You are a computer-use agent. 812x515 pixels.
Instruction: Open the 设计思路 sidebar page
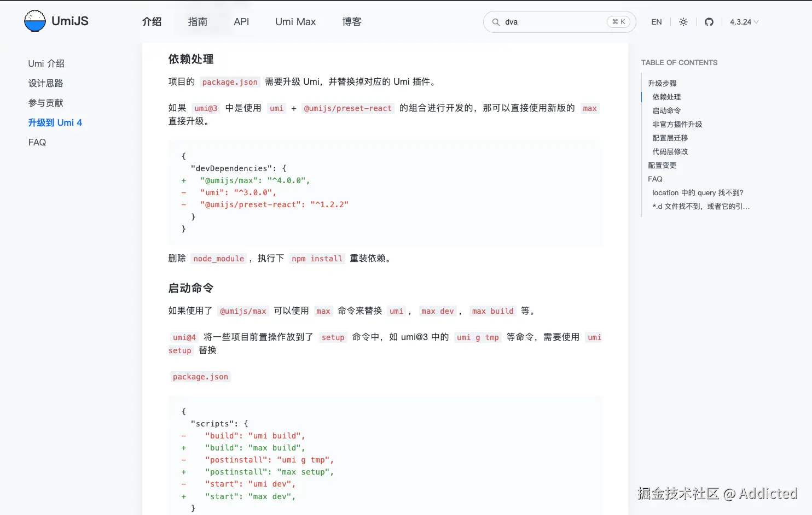click(x=46, y=83)
